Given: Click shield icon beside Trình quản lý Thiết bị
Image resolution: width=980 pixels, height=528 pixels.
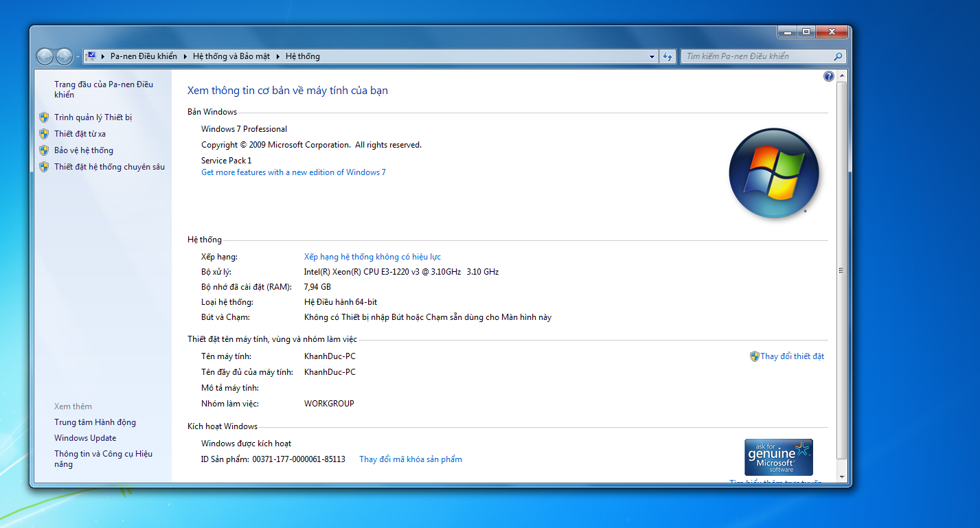Looking at the screenshot, I should 44,117.
